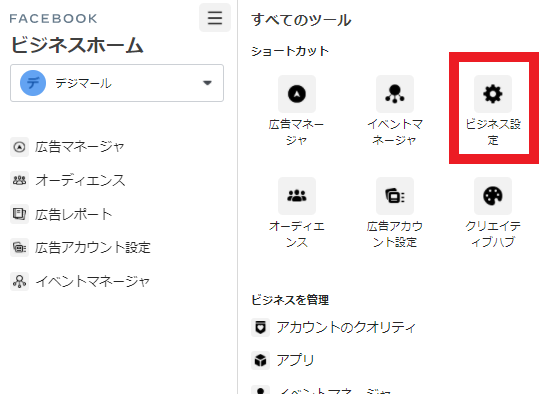Open the デジマール business account dropdown
Viewport: 543px width, 394px height.
point(117,83)
